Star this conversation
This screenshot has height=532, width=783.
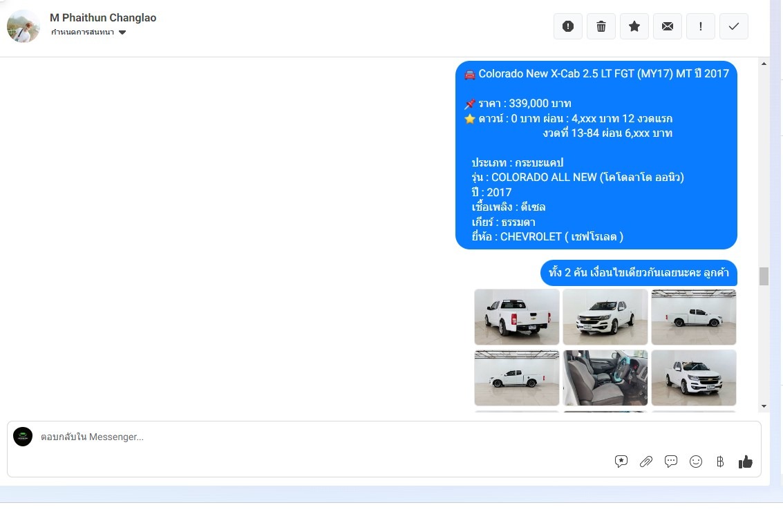634,26
